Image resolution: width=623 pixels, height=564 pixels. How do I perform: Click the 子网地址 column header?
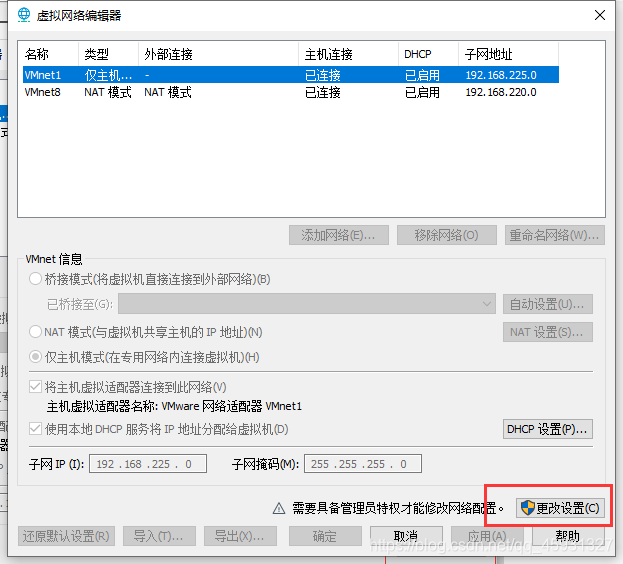click(x=509, y=54)
